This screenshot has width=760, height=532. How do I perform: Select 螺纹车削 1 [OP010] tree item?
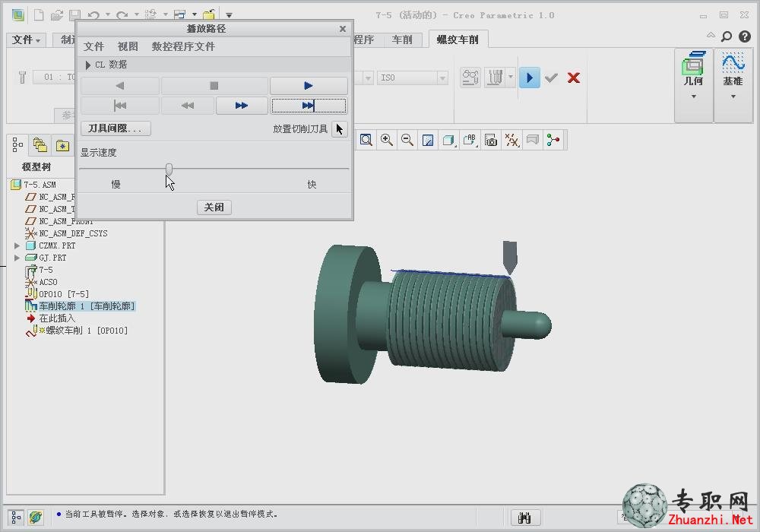click(x=87, y=331)
